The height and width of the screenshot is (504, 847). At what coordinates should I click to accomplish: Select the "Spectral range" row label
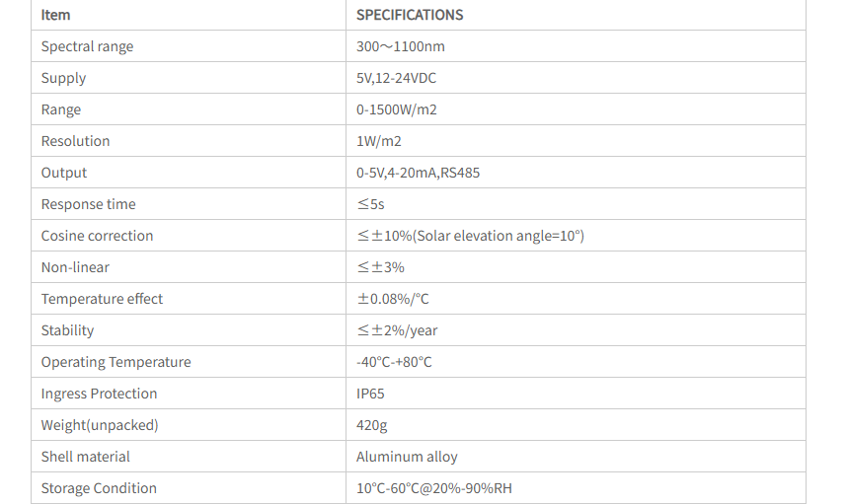tap(87, 46)
